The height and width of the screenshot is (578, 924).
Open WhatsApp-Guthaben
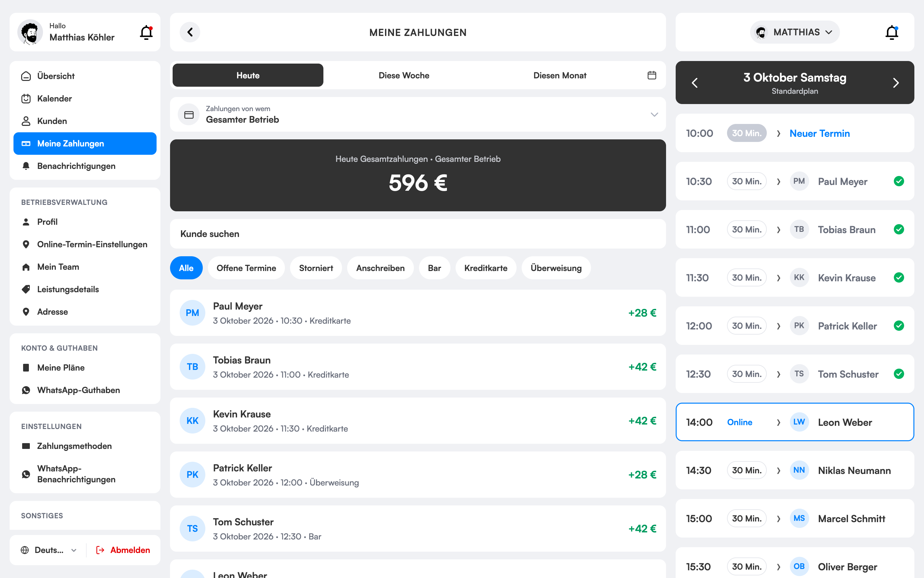coord(85,390)
